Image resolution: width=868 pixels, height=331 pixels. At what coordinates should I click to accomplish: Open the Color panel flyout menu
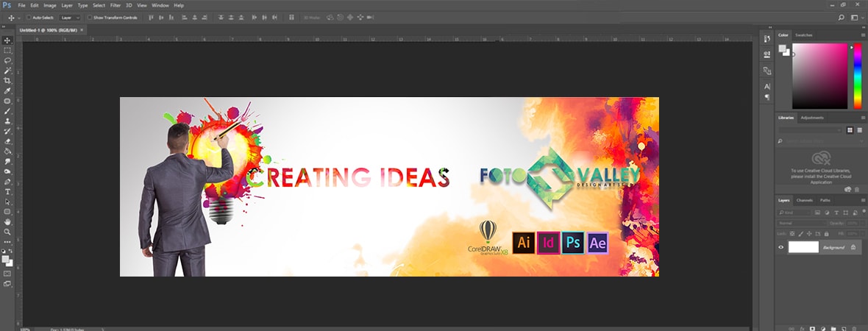coord(863,35)
